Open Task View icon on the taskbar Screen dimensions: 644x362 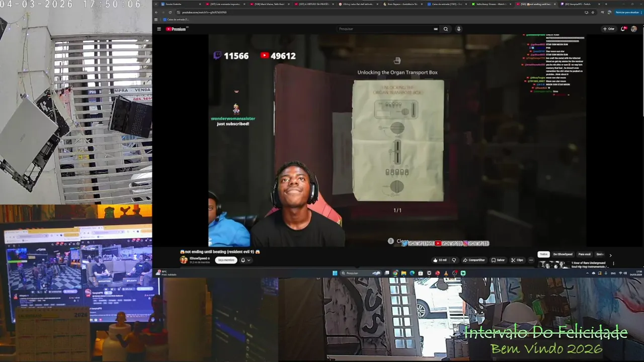pos(387,274)
